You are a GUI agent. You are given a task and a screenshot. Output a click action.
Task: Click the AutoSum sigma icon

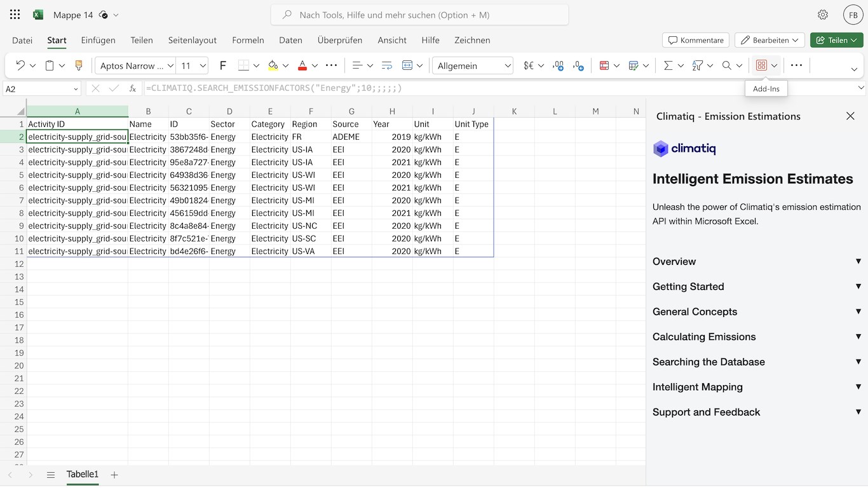tap(668, 65)
